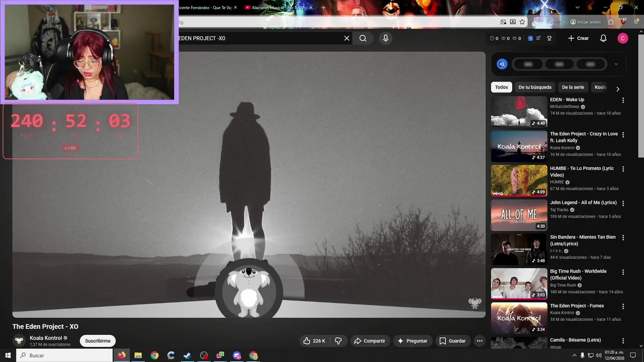List all browser tabs with the chevron
The image size is (644, 362).
click(x=578, y=7)
